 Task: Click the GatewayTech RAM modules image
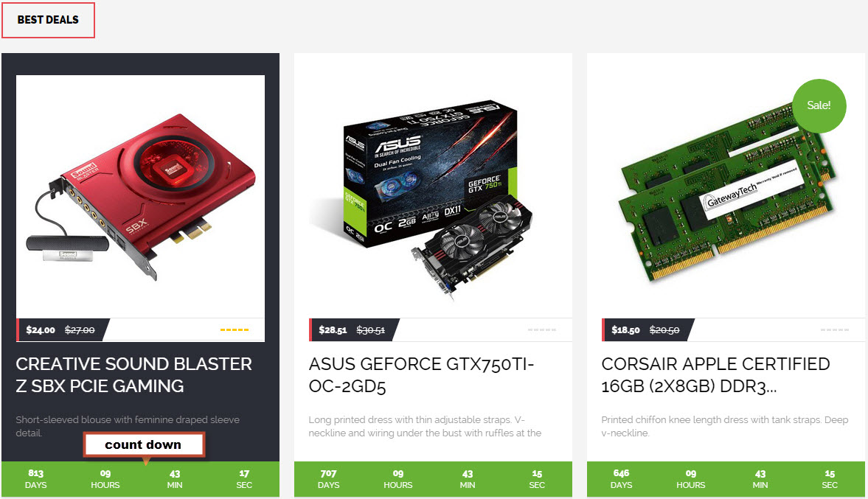click(x=726, y=196)
